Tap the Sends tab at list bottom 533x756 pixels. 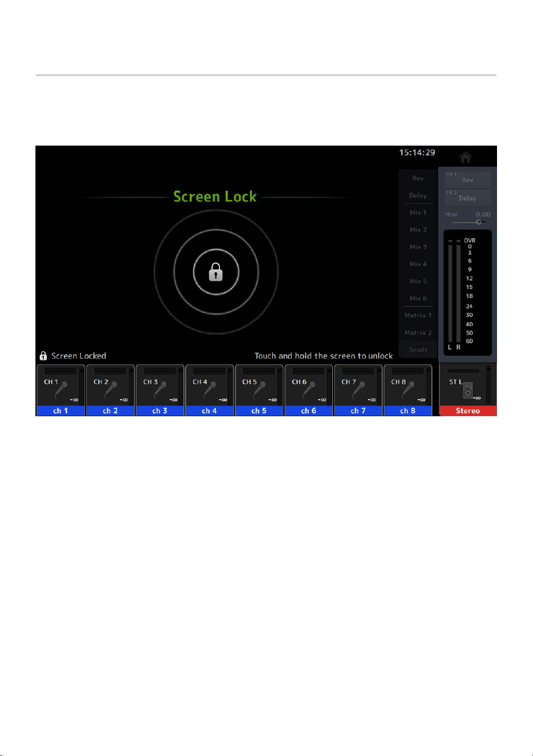pyautogui.click(x=418, y=349)
